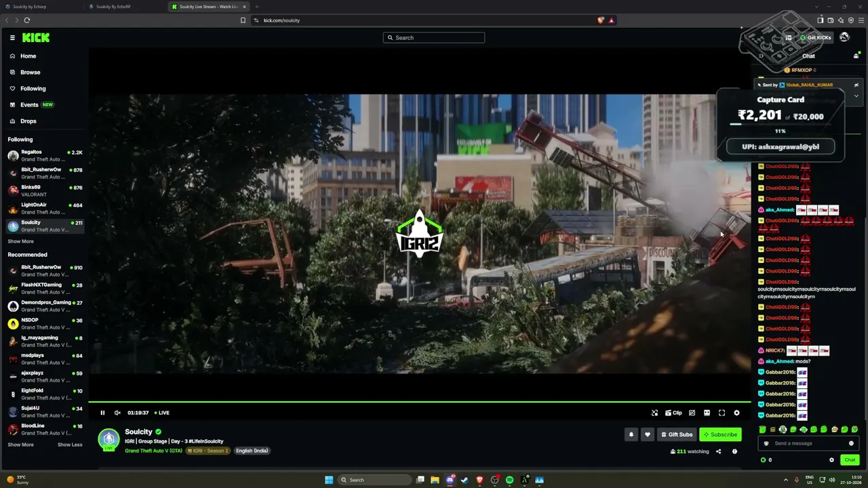
Task: Seek along the green stream progress bar
Action: pos(420,402)
